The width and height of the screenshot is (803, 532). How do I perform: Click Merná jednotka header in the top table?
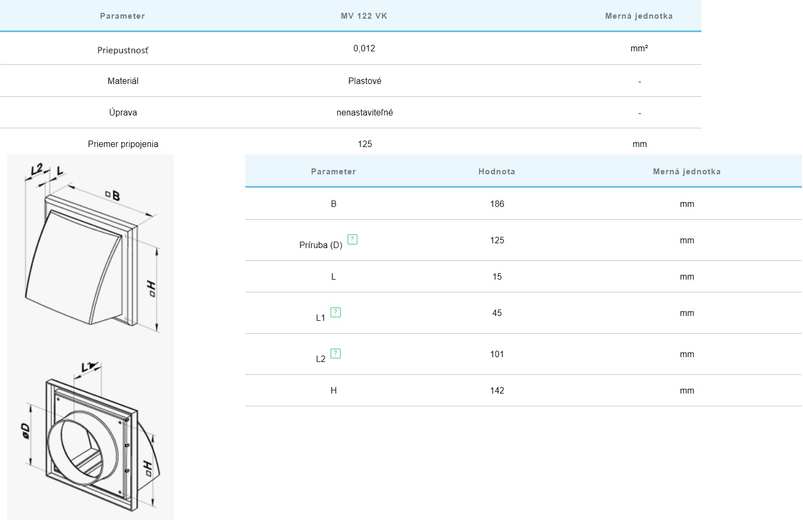[x=639, y=16]
